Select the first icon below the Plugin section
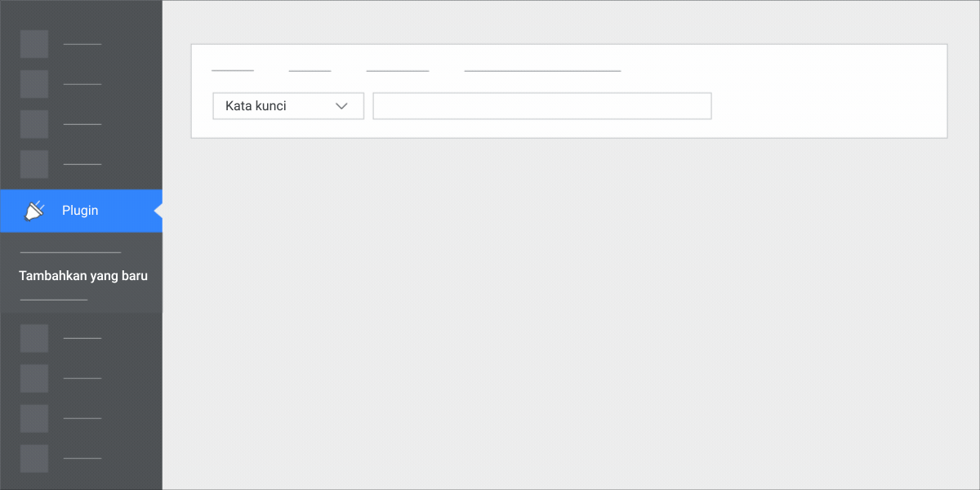This screenshot has height=490, width=980. click(x=33, y=337)
